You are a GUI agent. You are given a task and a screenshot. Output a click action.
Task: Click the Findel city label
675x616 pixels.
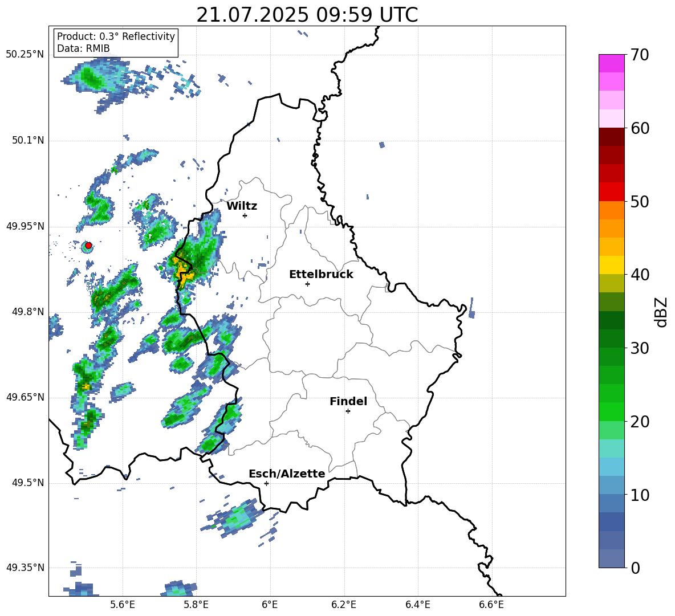[x=348, y=401]
